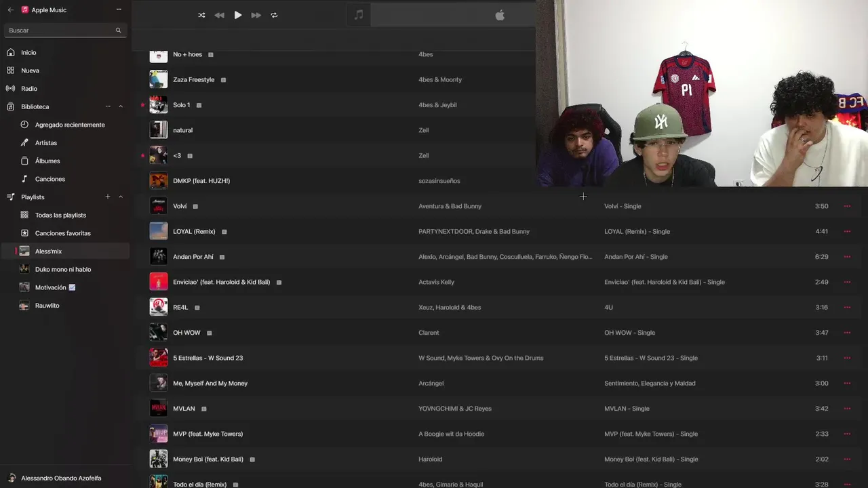868x488 pixels.
Task: Open more options for Me, Myself And My Money
Action: [x=847, y=383]
